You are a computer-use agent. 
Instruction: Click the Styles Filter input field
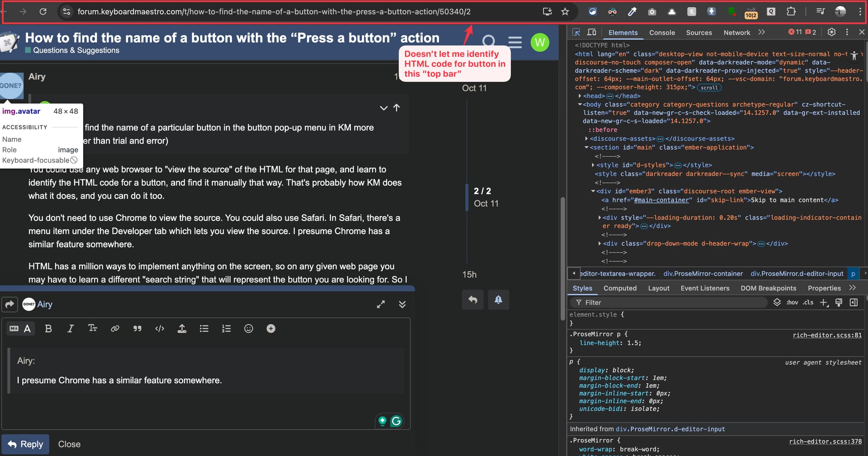point(669,302)
